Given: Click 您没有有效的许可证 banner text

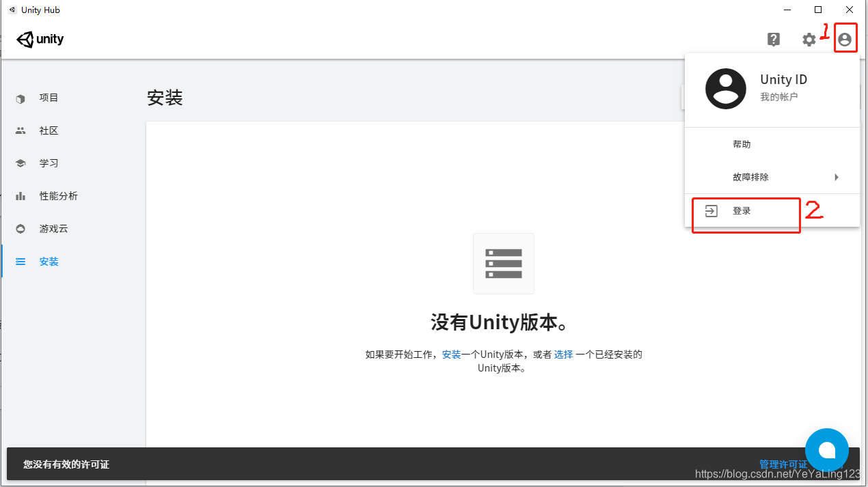Looking at the screenshot, I should [x=66, y=464].
